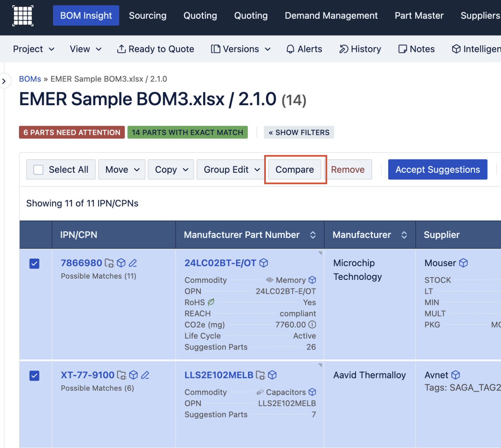Click the copy icon beside XT-77-9100
501x448 pixels.
(x=122, y=375)
